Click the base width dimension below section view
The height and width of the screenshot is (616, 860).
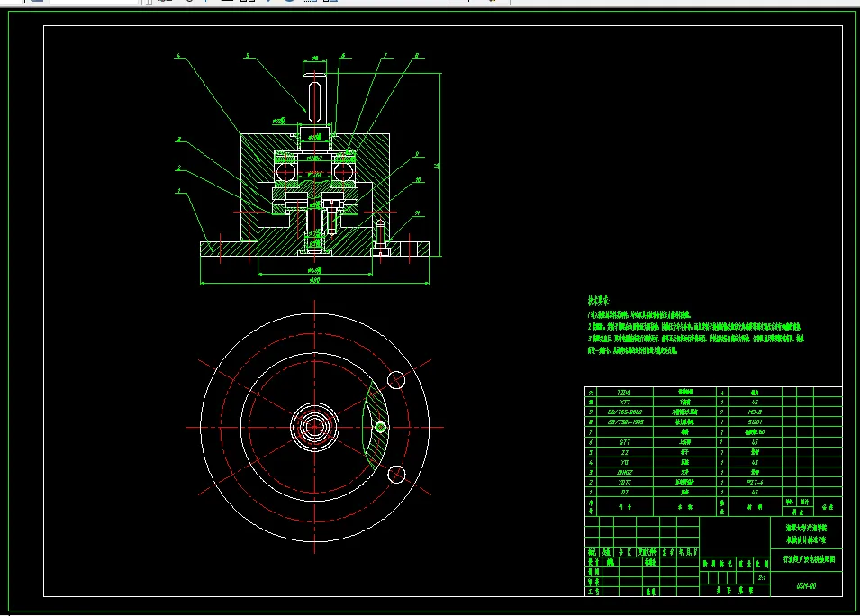pyautogui.click(x=315, y=281)
